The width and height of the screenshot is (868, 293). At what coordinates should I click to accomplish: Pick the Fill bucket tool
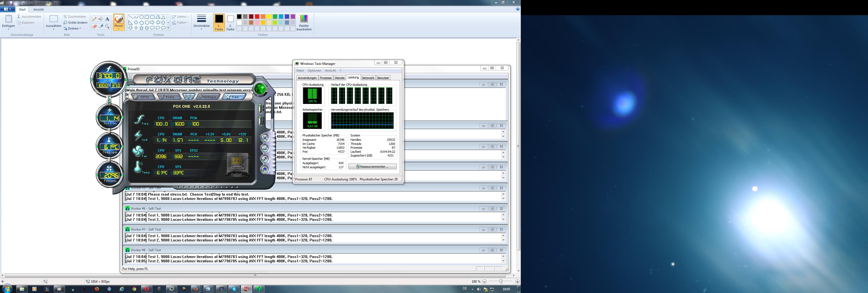[101, 19]
